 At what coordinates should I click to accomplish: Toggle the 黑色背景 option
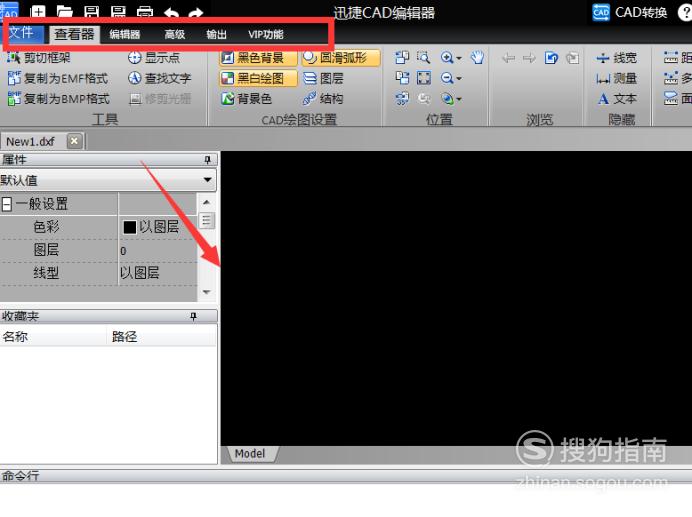click(258, 58)
